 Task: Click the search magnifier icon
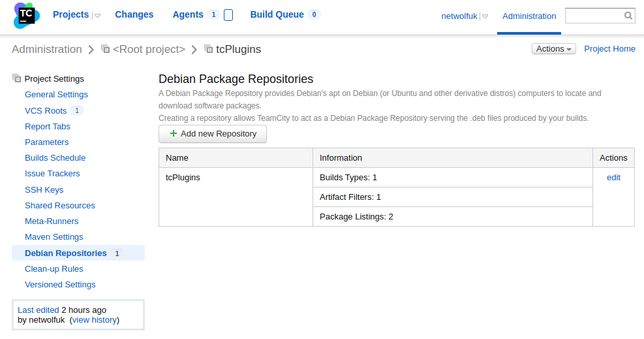point(628,16)
